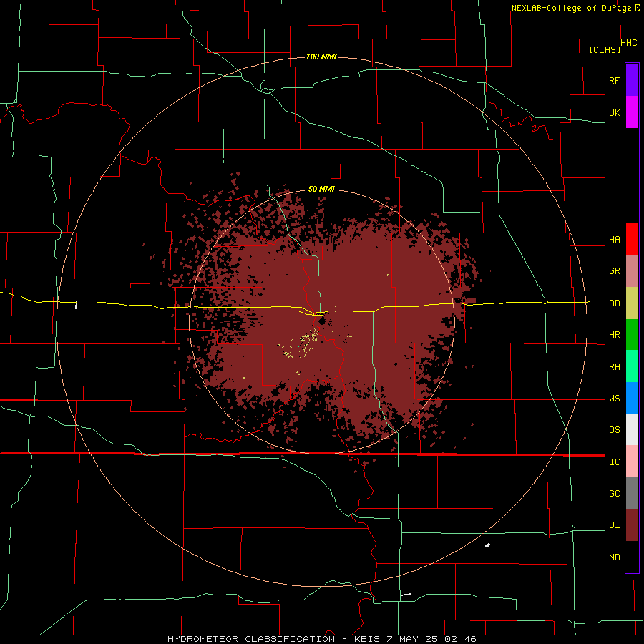Click the NEXLAB-College of DuPage text
This screenshot has height=644, width=644.
pos(572,8)
